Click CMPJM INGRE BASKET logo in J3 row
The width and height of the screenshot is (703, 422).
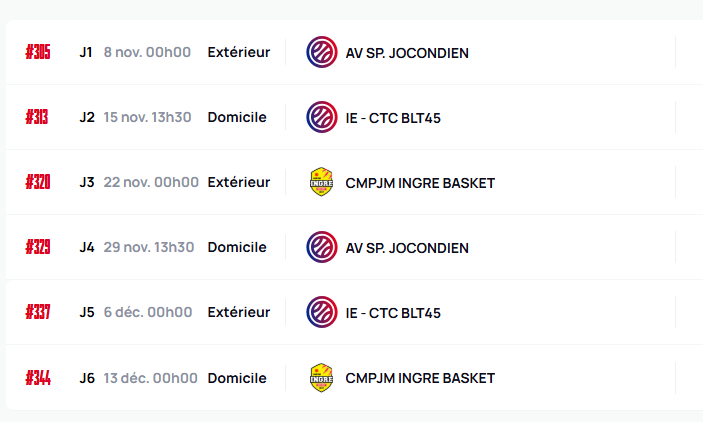[x=321, y=182]
